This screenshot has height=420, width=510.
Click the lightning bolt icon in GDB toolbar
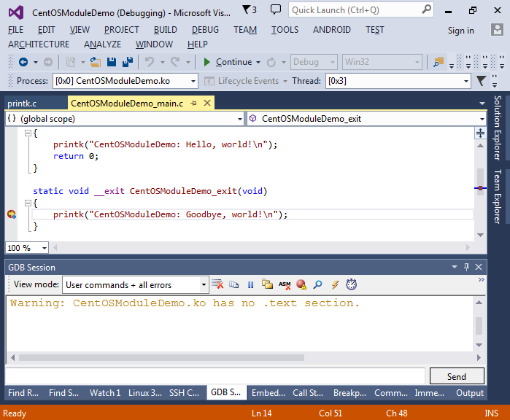point(335,285)
